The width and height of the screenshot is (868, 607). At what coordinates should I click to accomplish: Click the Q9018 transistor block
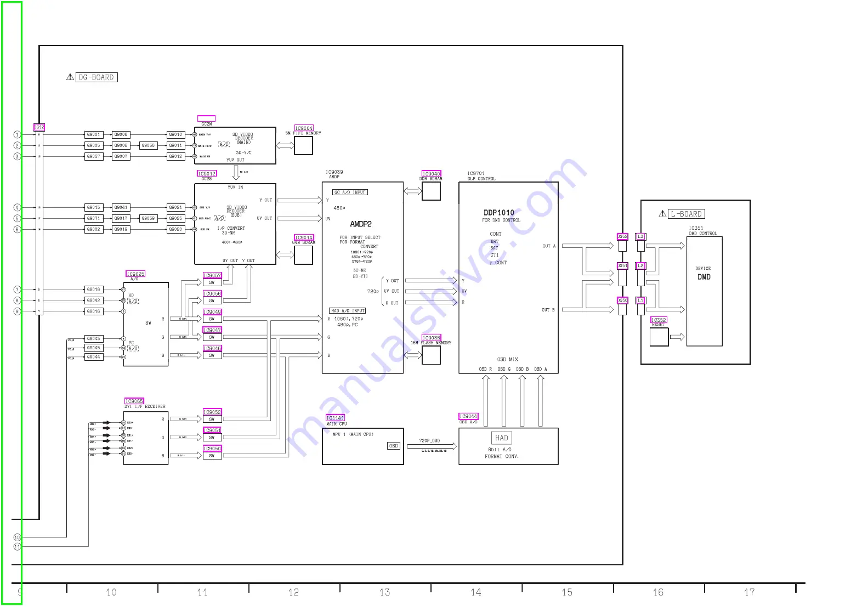pos(94,289)
